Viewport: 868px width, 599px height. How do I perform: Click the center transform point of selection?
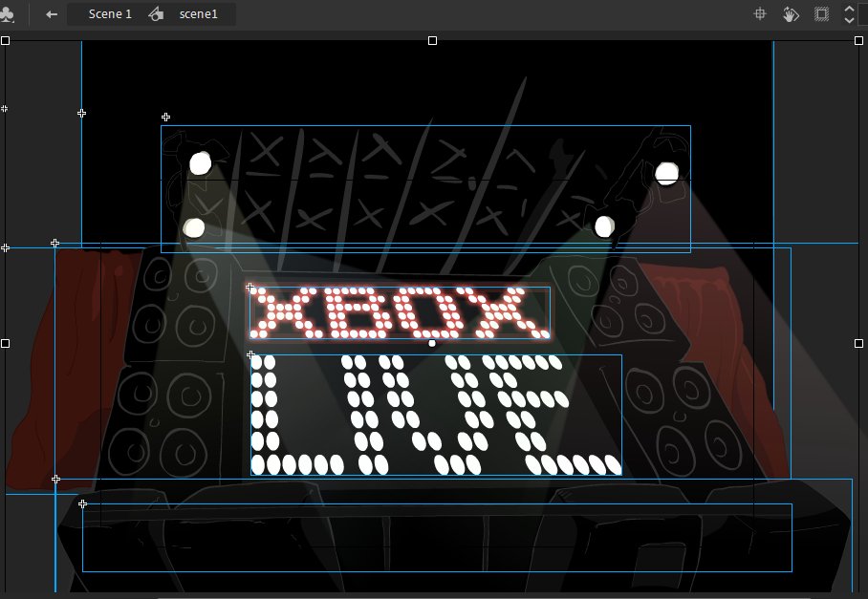432,344
